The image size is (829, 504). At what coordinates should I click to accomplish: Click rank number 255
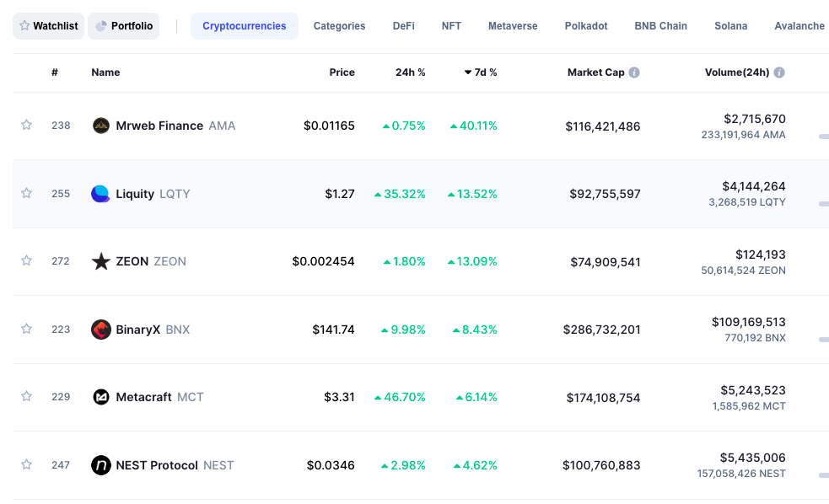[61, 193]
